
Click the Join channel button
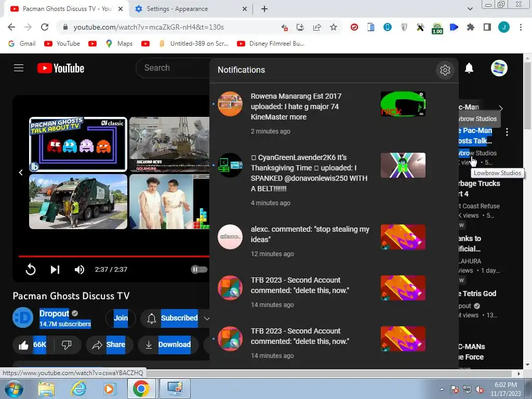tap(121, 318)
